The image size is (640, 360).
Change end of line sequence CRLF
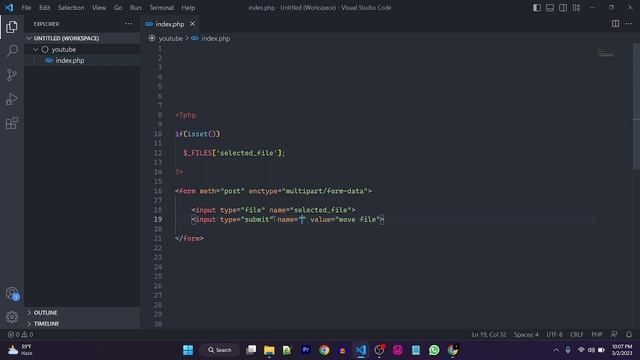pyautogui.click(x=577, y=334)
